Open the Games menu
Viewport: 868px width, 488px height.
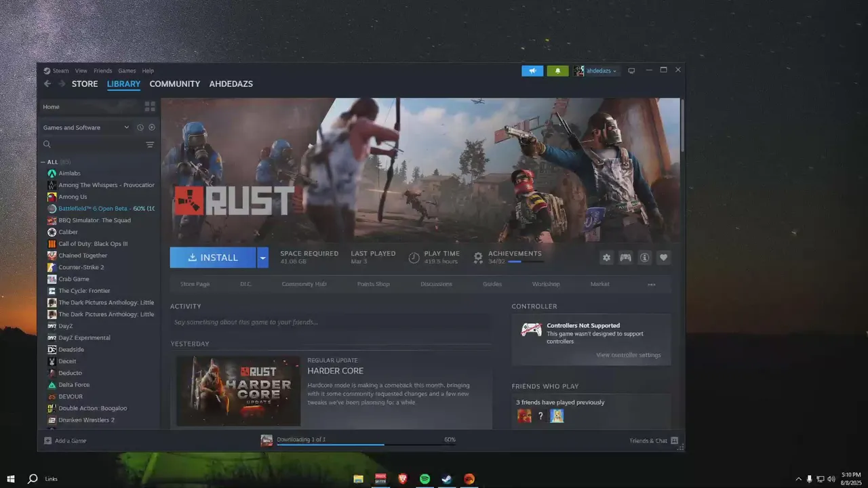pos(127,70)
